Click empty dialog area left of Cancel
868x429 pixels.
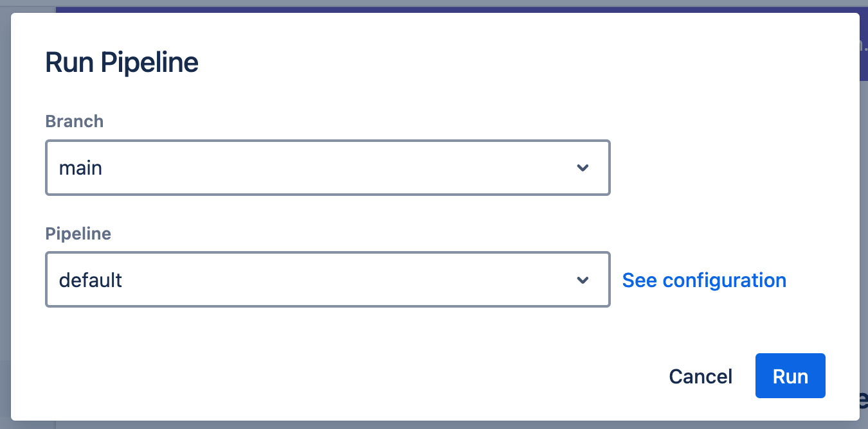(386, 376)
